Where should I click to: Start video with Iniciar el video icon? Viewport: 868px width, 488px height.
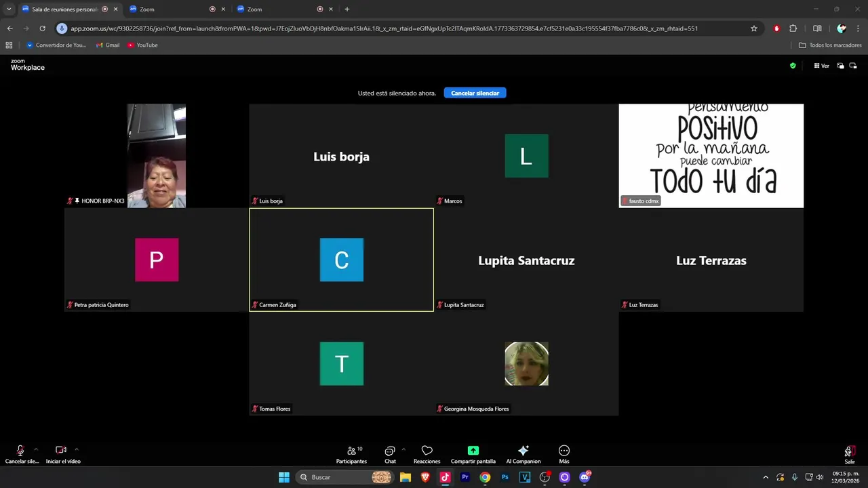pyautogui.click(x=61, y=450)
